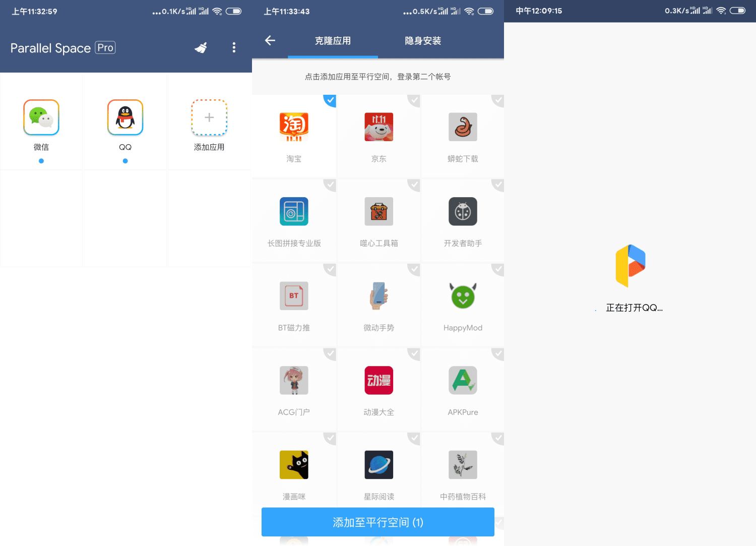This screenshot has width=756, height=546.
Task: Select the 开发者助手 app icon
Action: 462,212
